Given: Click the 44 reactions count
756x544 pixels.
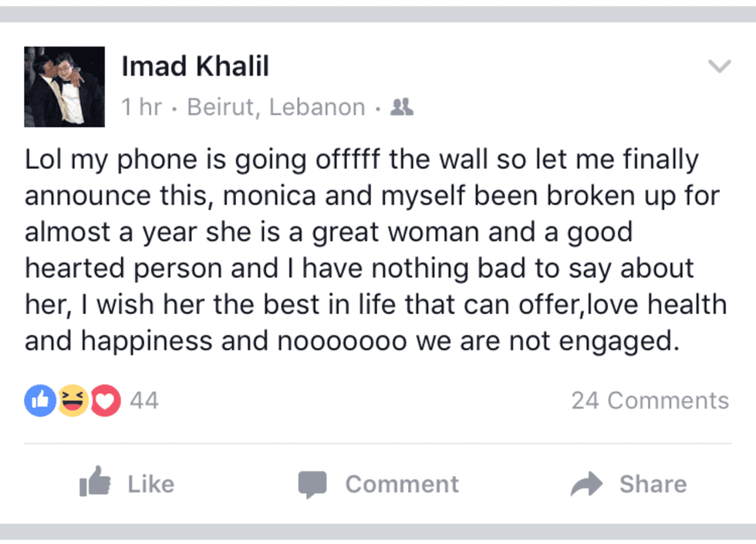Looking at the screenshot, I should 143,400.
